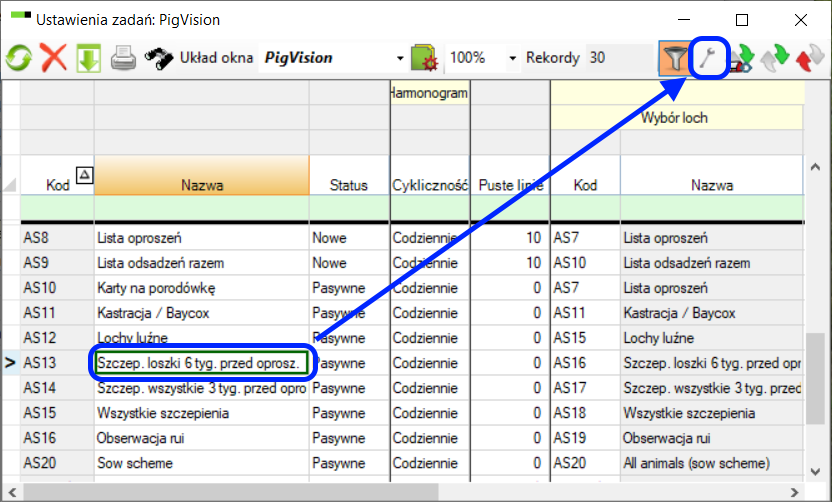
Task: Click the sort triangle on the Kod column
Action: coord(84,174)
